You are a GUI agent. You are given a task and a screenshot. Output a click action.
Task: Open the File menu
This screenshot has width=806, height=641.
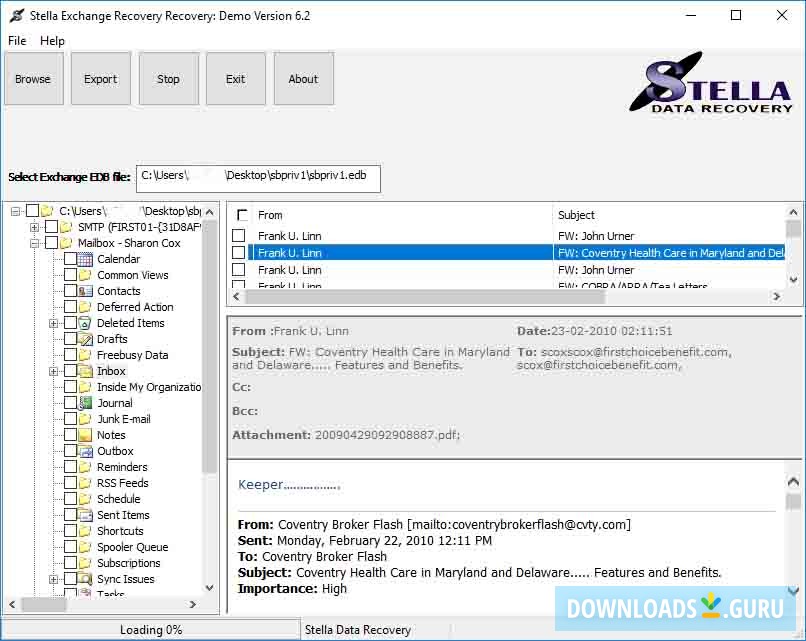click(x=16, y=41)
